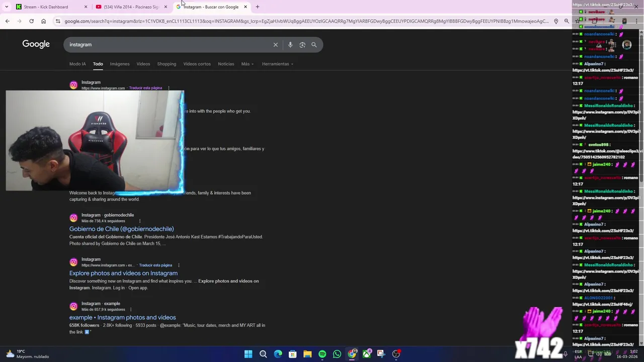
Task: Open the weather widget showing 19°C
Action: 27,354
